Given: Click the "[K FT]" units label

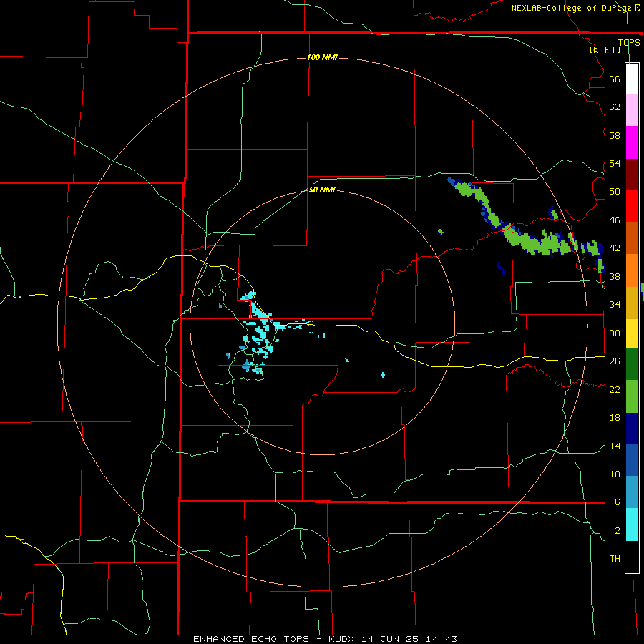Looking at the screenshot, I should click(605, 49).
